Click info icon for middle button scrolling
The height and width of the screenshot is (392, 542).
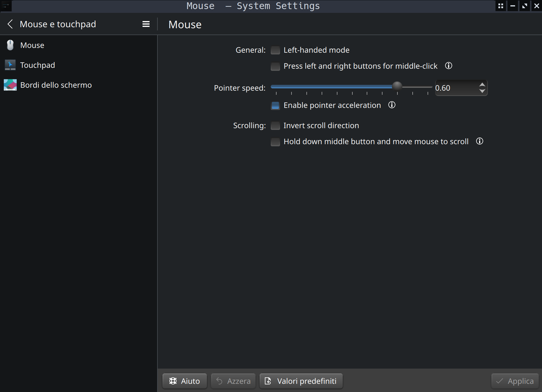point(479,141)
